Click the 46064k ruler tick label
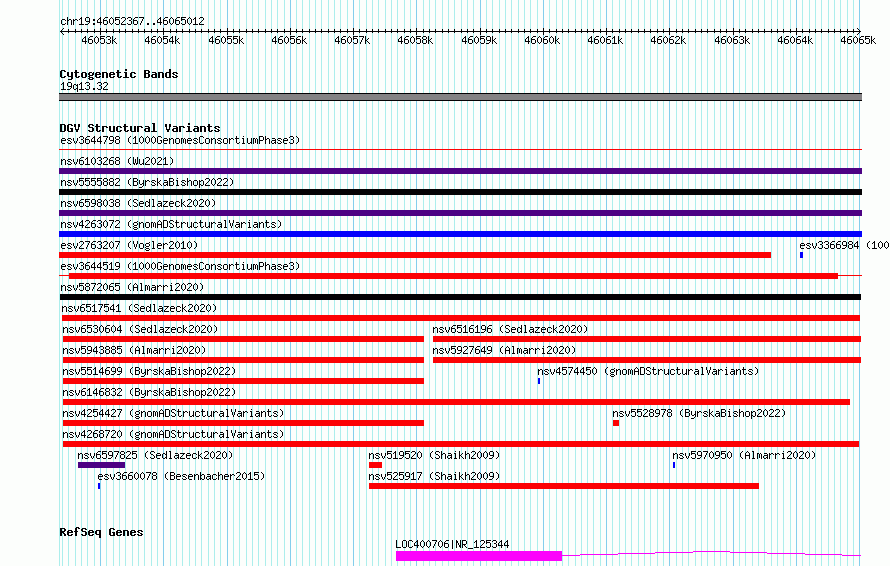The image size is (890, 566). click(x=795, y=40)
